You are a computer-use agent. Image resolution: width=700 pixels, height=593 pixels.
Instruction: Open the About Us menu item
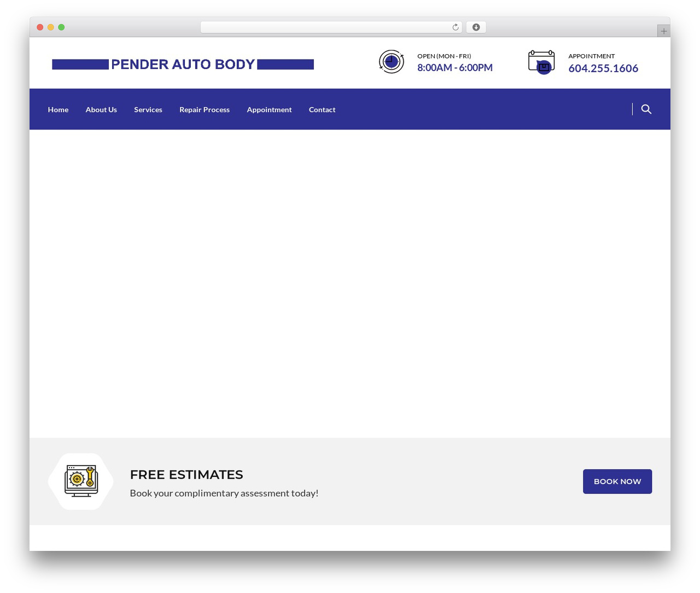click(101, 109)
